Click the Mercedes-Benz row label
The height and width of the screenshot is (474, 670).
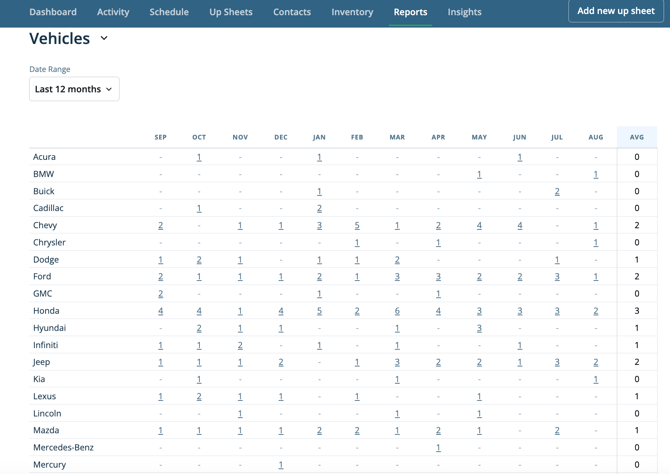click(63, 448)
